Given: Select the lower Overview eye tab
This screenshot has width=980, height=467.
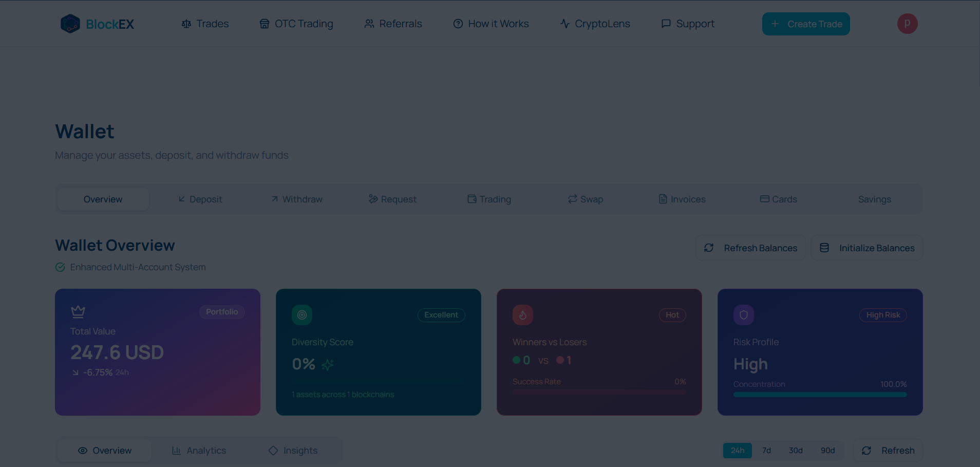Looking at the screenshot, I should click(x=104, y=451).
